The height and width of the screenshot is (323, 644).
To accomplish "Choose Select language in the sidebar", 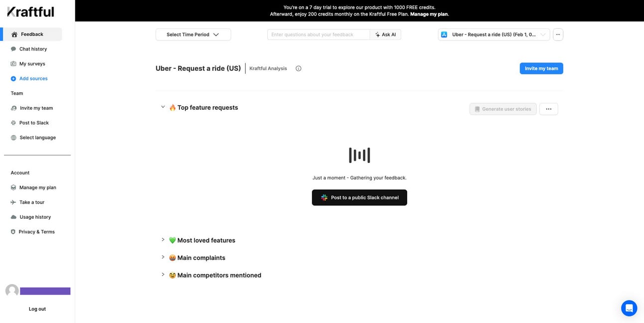I will pos(37,138).
